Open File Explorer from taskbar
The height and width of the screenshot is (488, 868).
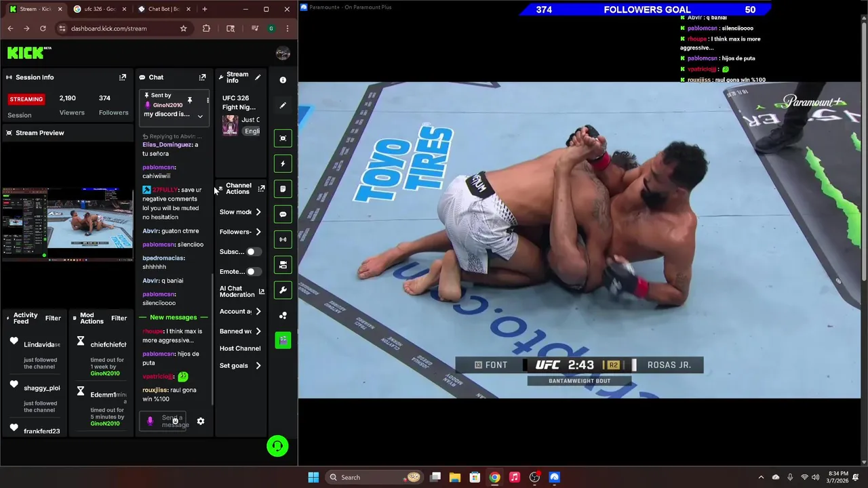tap(455, 477)
